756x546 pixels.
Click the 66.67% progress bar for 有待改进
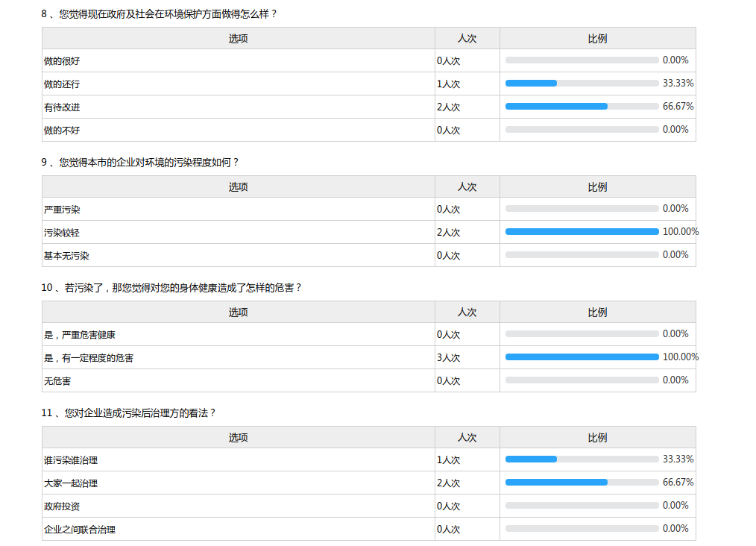coord(582,107)
